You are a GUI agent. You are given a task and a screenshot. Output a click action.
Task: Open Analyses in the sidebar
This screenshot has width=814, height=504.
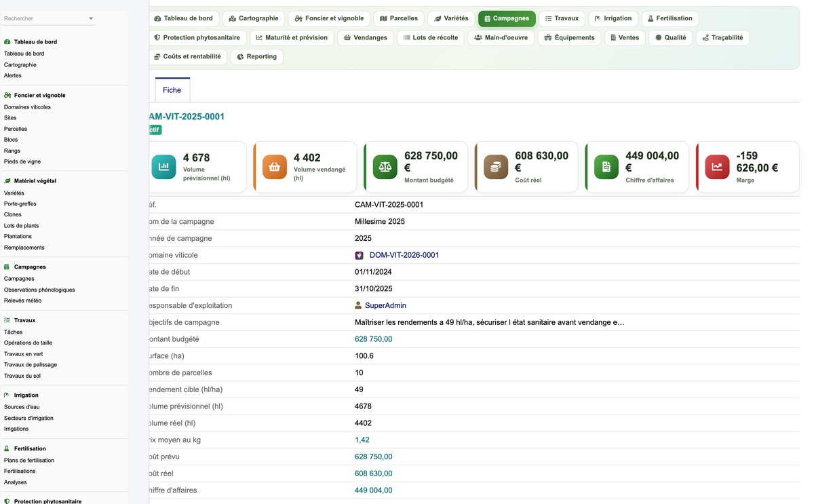tap(16, 482)
